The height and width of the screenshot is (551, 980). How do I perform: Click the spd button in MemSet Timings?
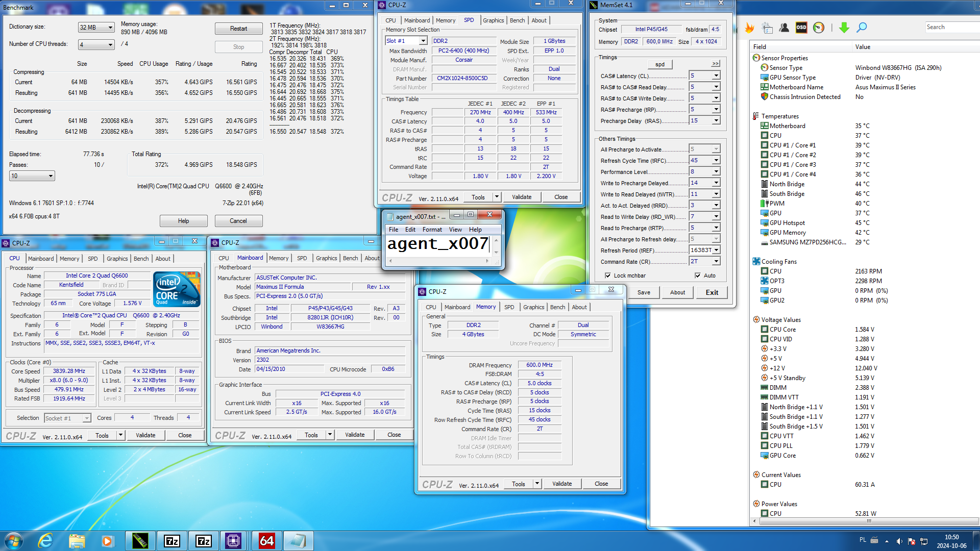[x=660, y=64]
